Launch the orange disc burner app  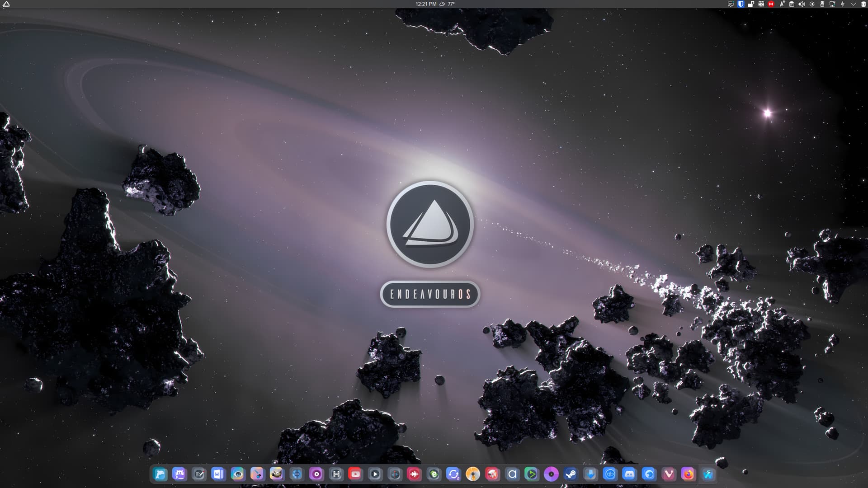click(473, 474)
